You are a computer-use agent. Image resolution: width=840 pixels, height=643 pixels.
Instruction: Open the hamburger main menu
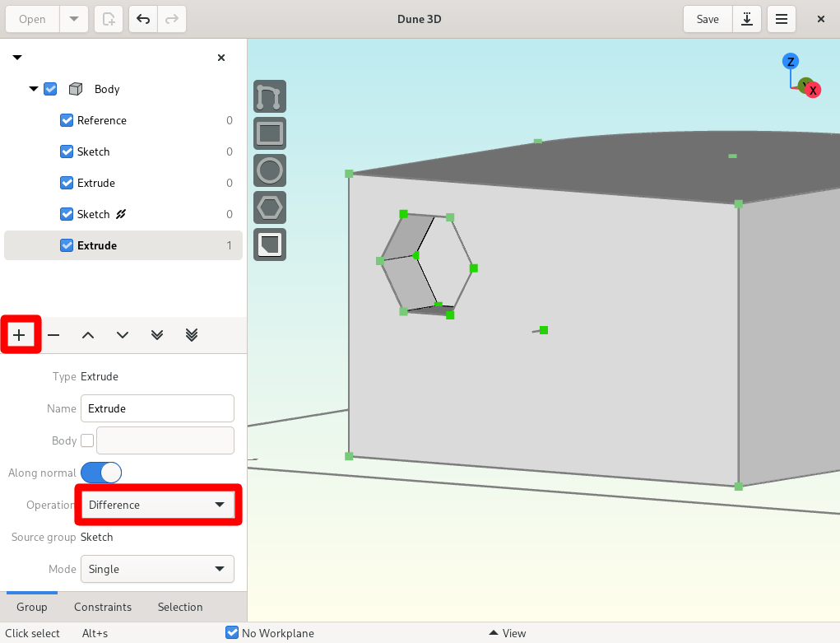[781, 19]
